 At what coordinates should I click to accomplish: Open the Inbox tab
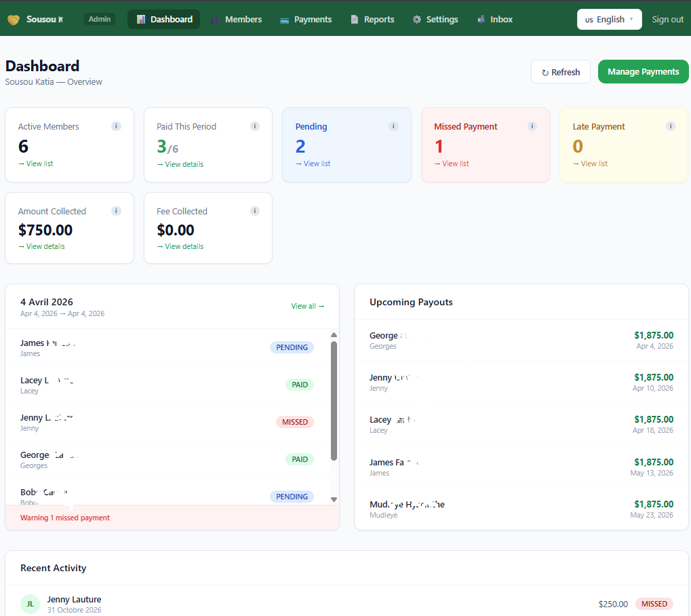point(494,20)
